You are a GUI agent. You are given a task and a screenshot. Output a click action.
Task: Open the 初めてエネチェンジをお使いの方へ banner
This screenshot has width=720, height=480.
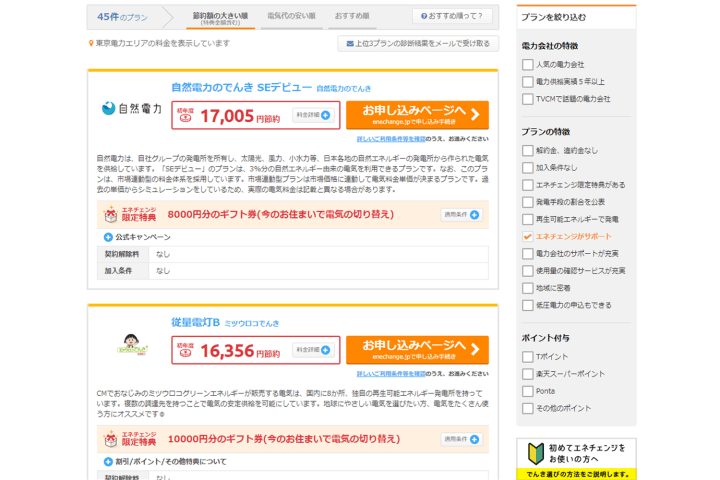click(576, 459)
